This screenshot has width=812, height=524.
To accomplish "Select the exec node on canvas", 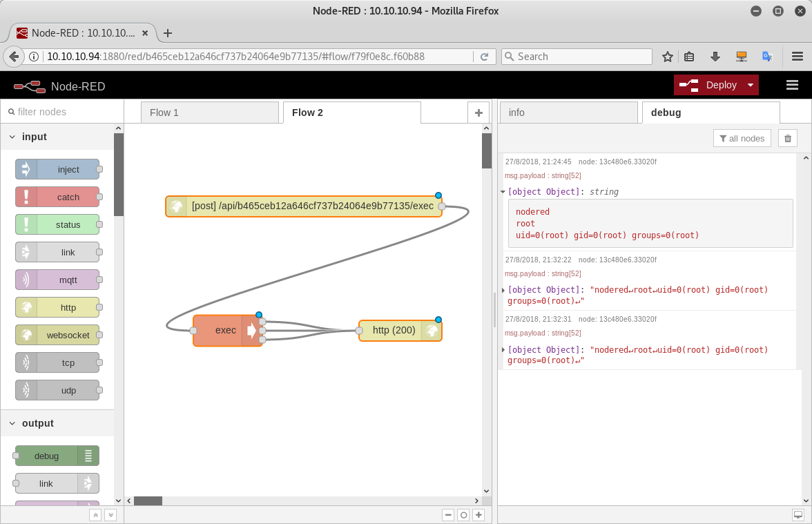I will [x=228, y=330].
